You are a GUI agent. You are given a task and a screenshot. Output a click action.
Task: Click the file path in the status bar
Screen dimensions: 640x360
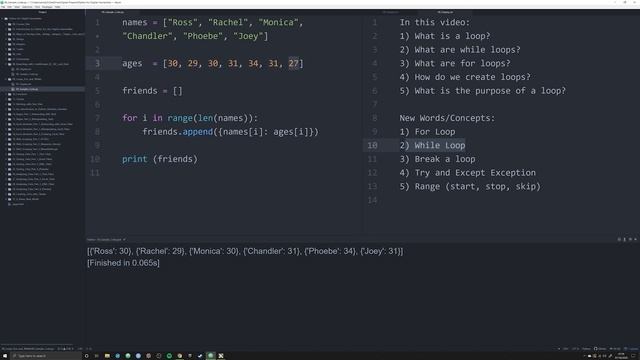(x=29, y=349)
